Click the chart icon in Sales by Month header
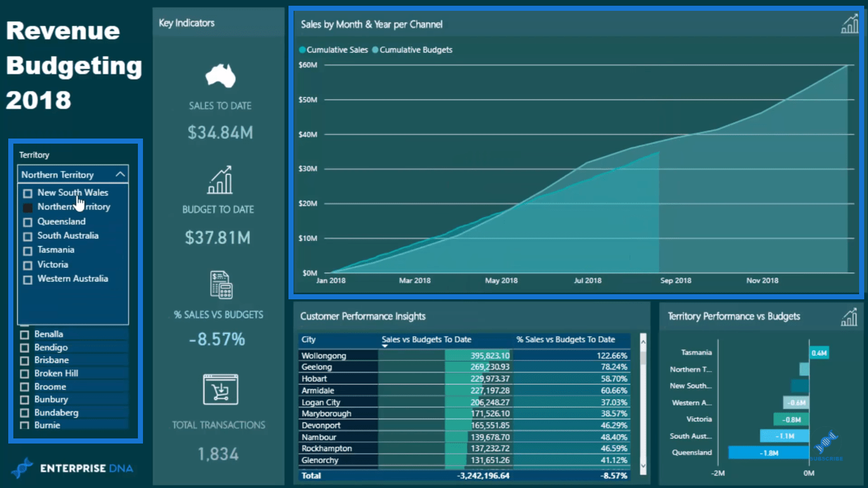This screenshot has height=488, width=868. point(850,24)
